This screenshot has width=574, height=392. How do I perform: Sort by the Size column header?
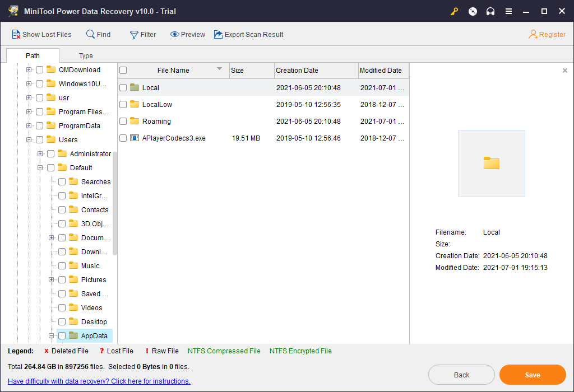pos(252,70)
